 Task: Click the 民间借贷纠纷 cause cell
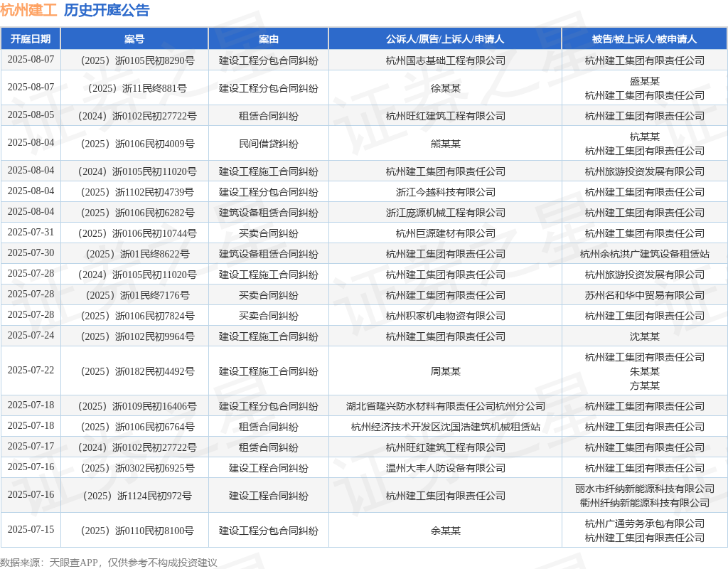(x=268, y=144)
